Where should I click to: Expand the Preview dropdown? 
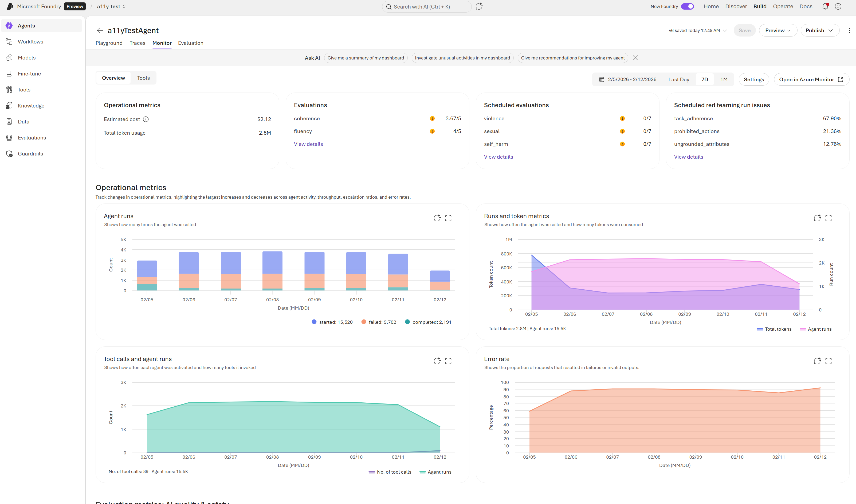[778, 30]
